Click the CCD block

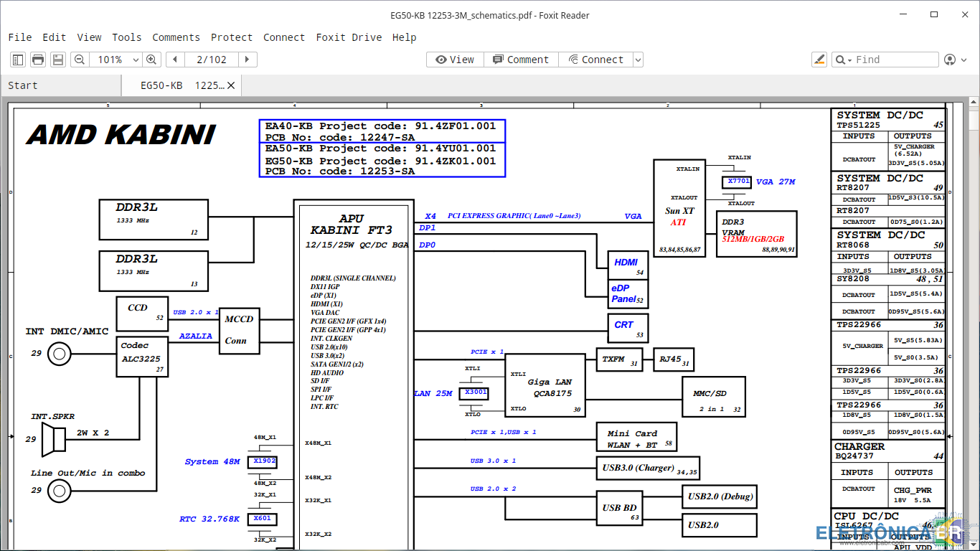click(x=142, y=314)
